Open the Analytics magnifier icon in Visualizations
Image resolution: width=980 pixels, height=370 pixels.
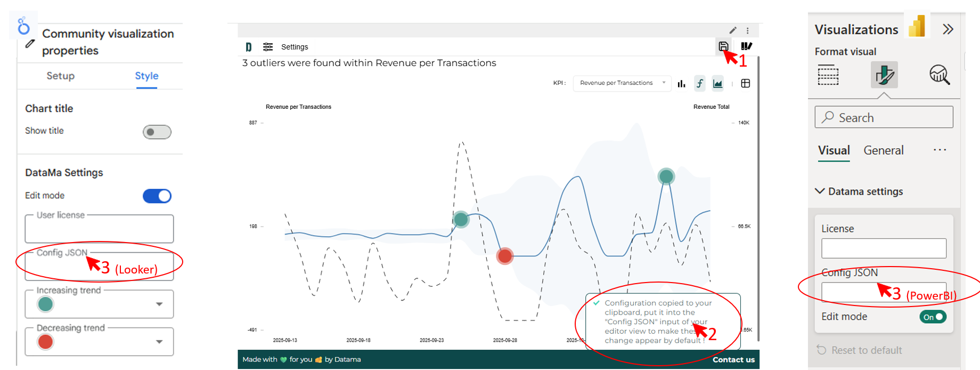point(939,75)
